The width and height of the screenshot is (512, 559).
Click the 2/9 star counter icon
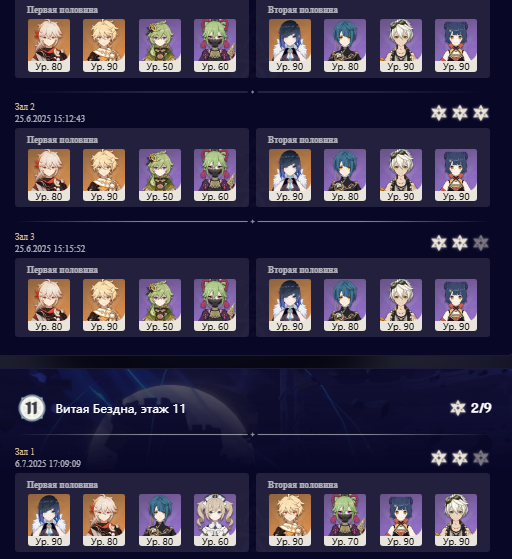[x=458, y=408]
